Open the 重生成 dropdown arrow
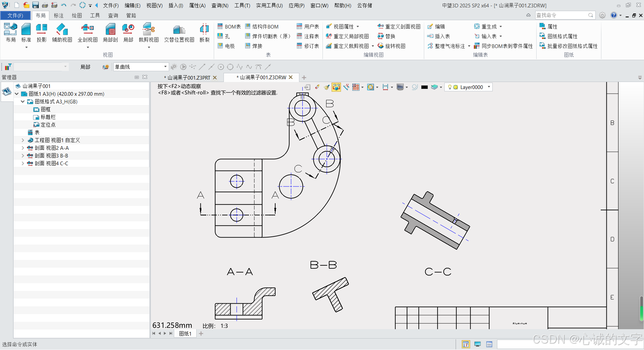 [501, 27]
